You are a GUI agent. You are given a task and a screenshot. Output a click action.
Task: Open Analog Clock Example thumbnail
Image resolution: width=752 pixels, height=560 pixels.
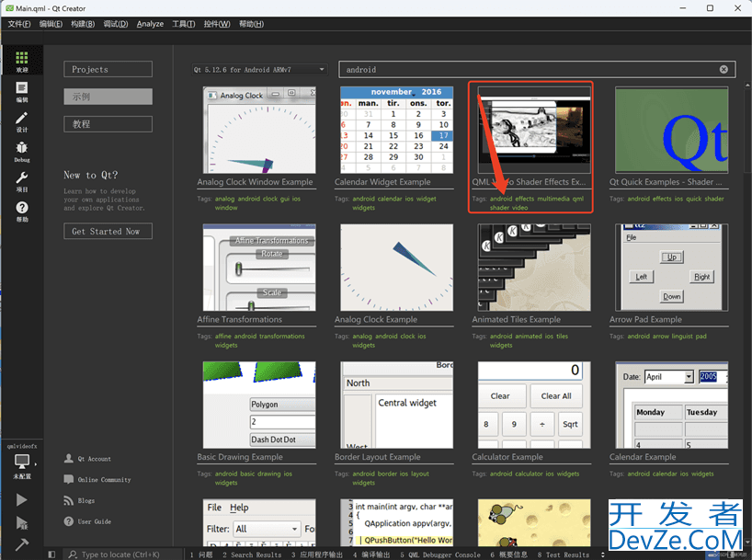coord(396,268)
